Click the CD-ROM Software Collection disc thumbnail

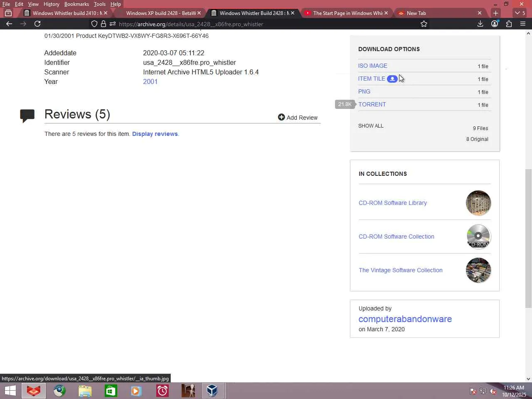click(478, 237)
